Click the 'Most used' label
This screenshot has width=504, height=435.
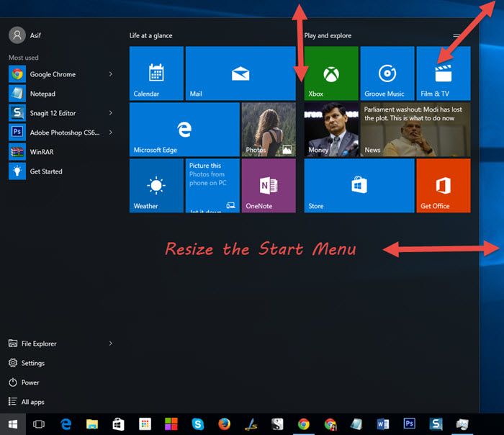(x=24, y=58)
